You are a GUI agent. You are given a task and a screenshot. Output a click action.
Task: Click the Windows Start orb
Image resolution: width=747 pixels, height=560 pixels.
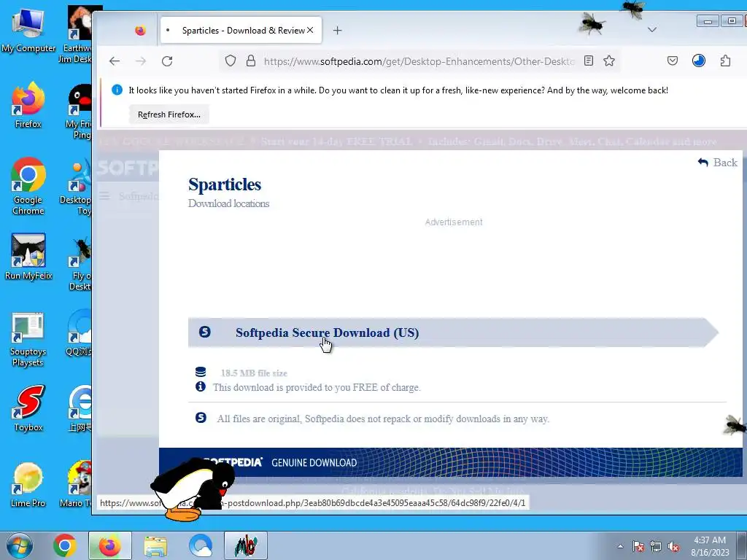(x=20, y=545)
